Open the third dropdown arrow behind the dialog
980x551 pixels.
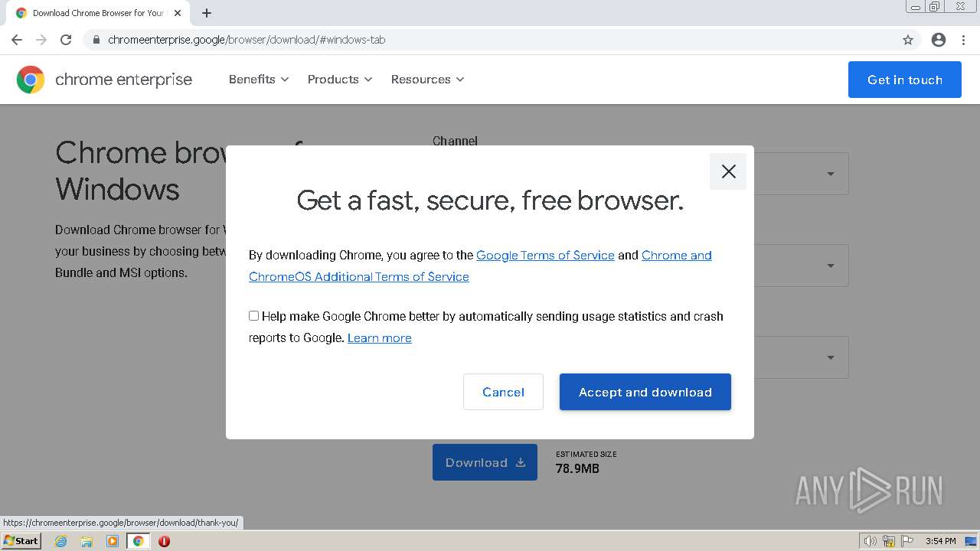(831, 357)
